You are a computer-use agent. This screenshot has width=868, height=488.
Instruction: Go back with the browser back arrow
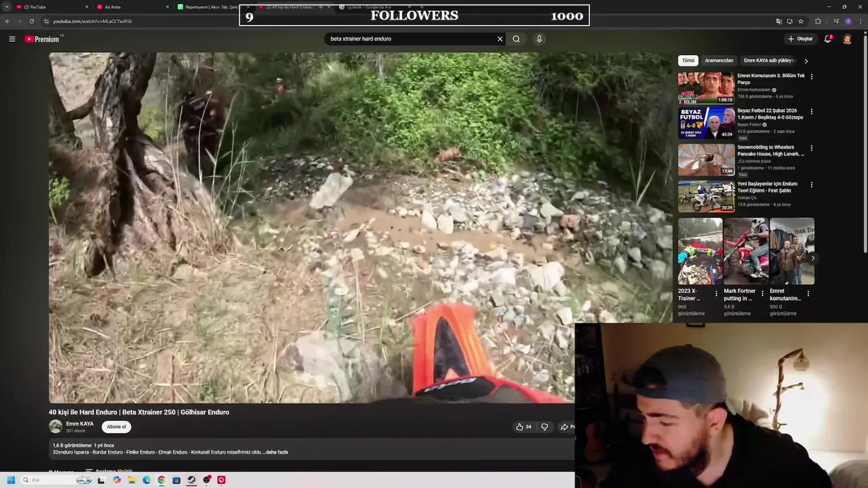click(x=7, y=21)
